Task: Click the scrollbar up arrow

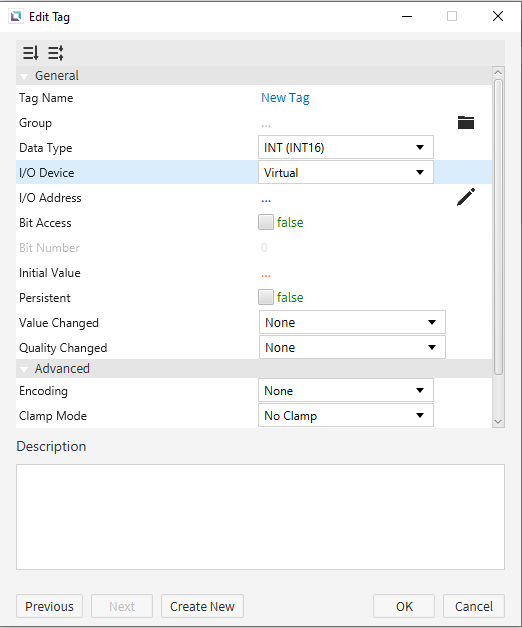Action: pyautogui.click(x=498, y=72)
